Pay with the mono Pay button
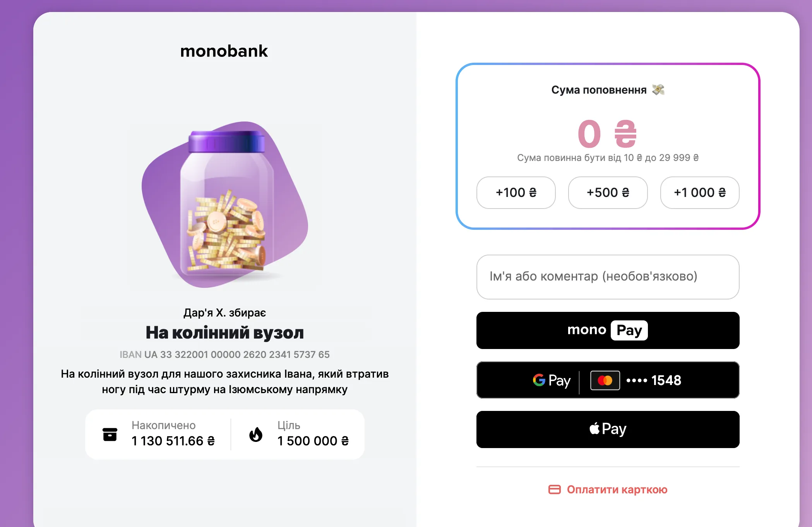Screen dimensions: 812x527 608,330
